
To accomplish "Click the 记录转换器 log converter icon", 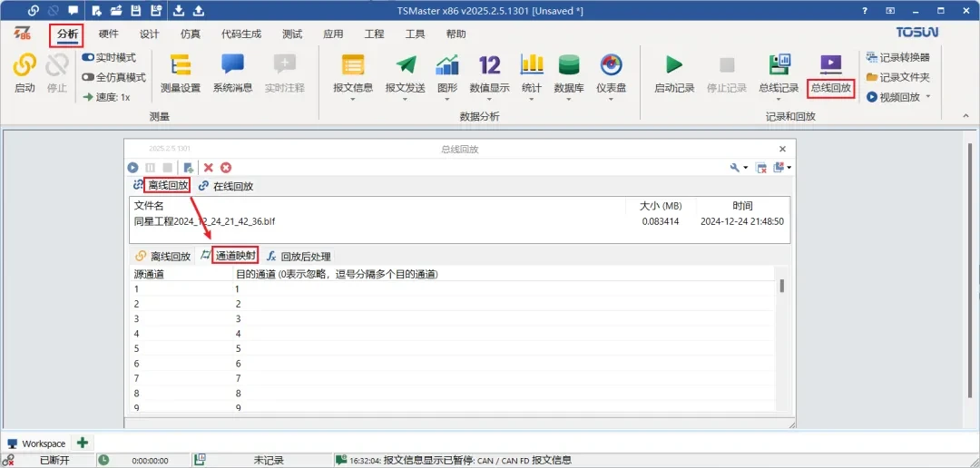I will coord(872,57).
